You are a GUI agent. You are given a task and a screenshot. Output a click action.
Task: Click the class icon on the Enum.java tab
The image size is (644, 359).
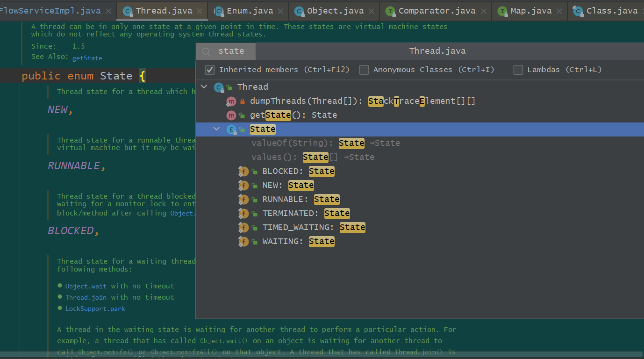[x=218, y=11]
